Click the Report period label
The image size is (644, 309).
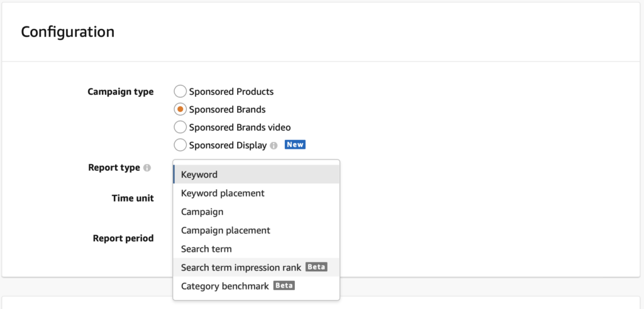[123, 238]
